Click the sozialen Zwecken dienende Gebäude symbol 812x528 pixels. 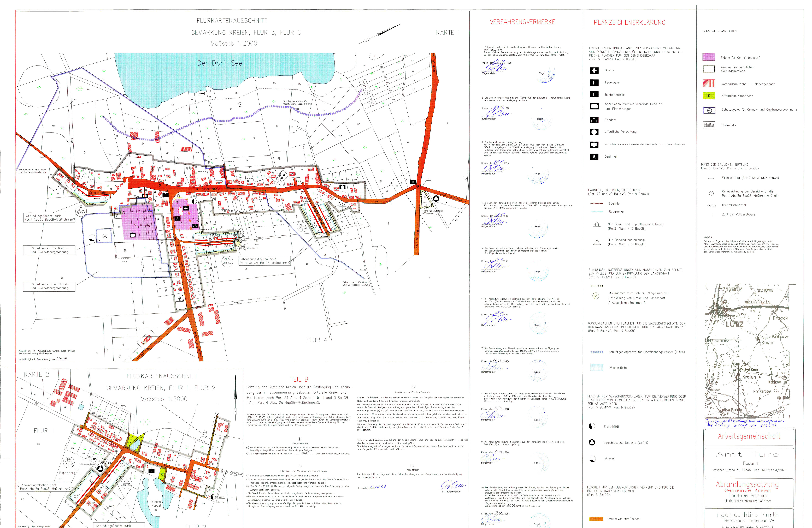594,144
